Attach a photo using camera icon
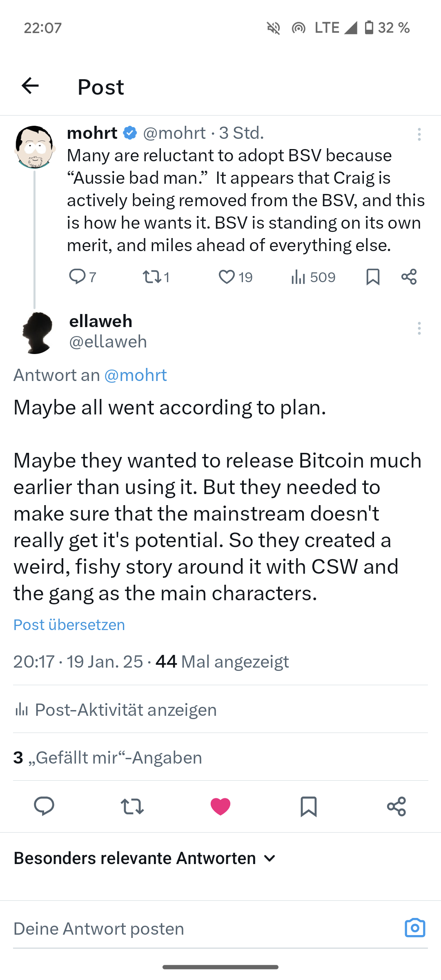Image resolution: width=441 pixels, height=980 pixels. point(415,928)
